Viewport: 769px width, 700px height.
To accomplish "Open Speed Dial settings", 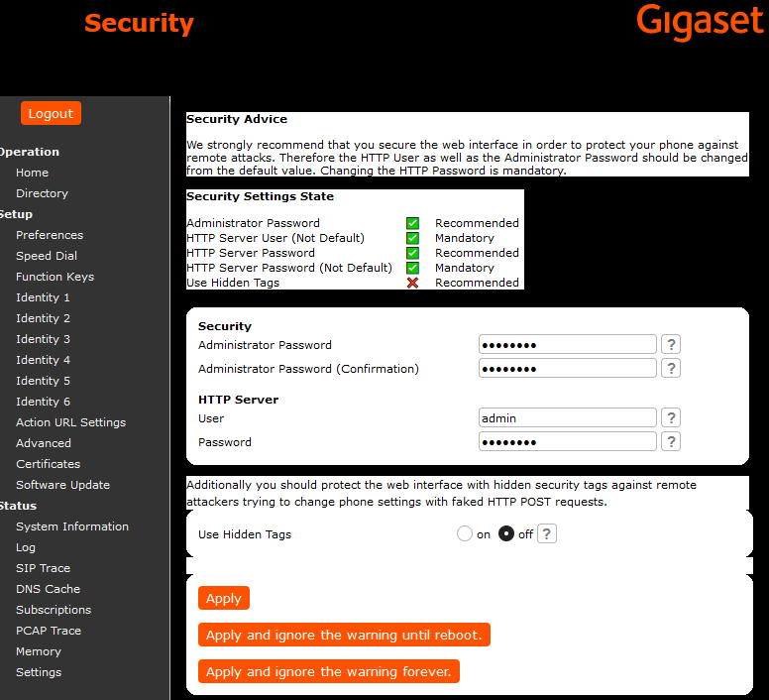I will tap(47, 256).
